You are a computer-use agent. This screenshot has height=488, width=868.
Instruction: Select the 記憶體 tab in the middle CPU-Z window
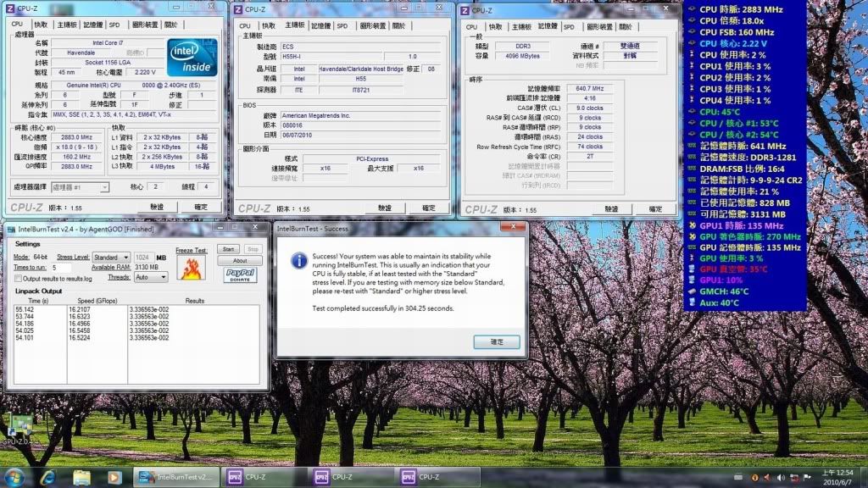click(320, 25)
